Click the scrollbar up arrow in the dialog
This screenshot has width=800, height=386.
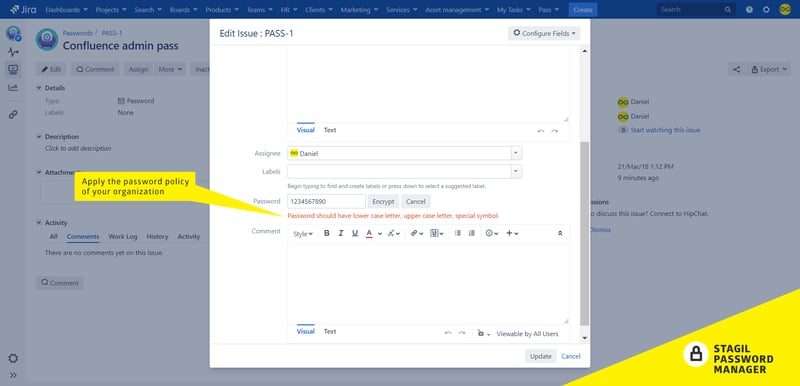click(585, 50)
